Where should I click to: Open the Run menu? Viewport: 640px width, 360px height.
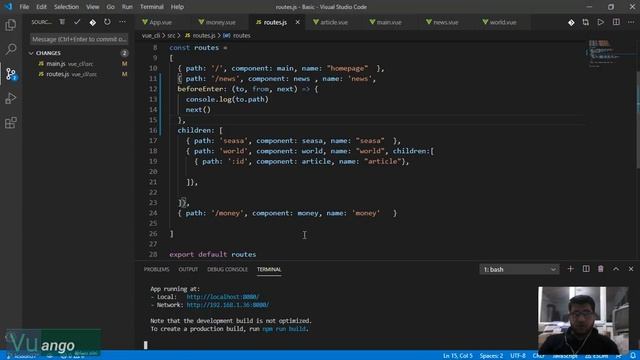(127, 7)
